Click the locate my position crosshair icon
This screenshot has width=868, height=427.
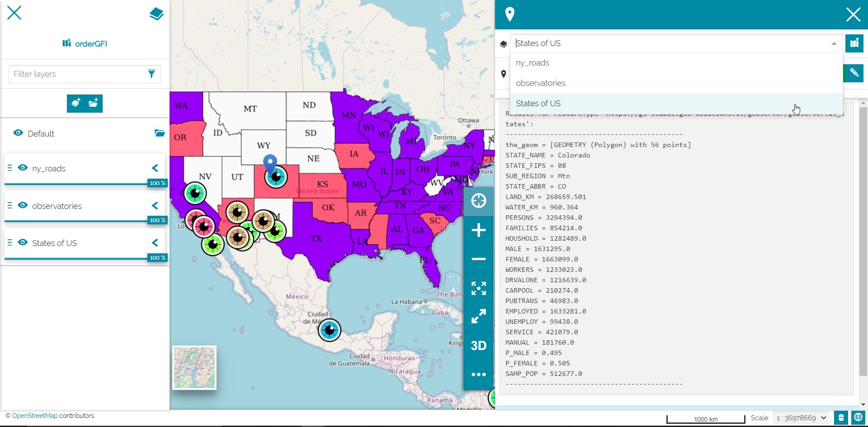478,201
